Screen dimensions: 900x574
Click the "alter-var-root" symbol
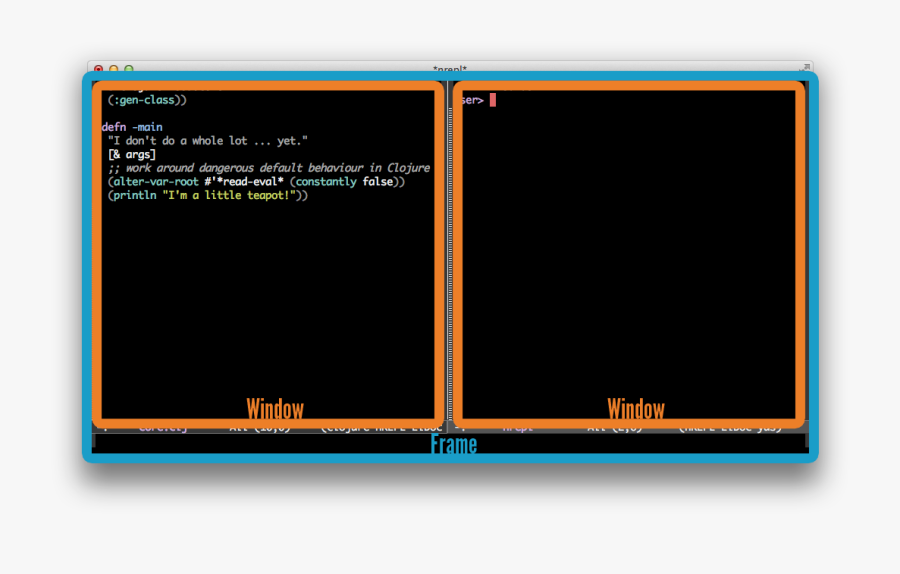point(156,182)
